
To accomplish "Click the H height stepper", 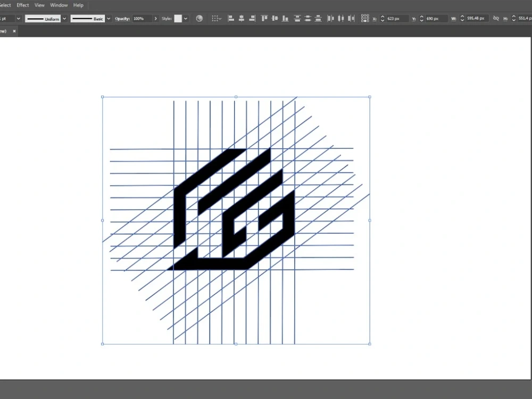I will (x=514, y=19).
